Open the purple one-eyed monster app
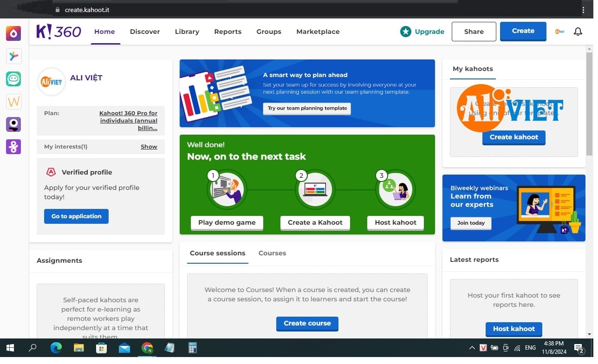Viewport: 598px width, 364px height. click(x=13, y=124)
